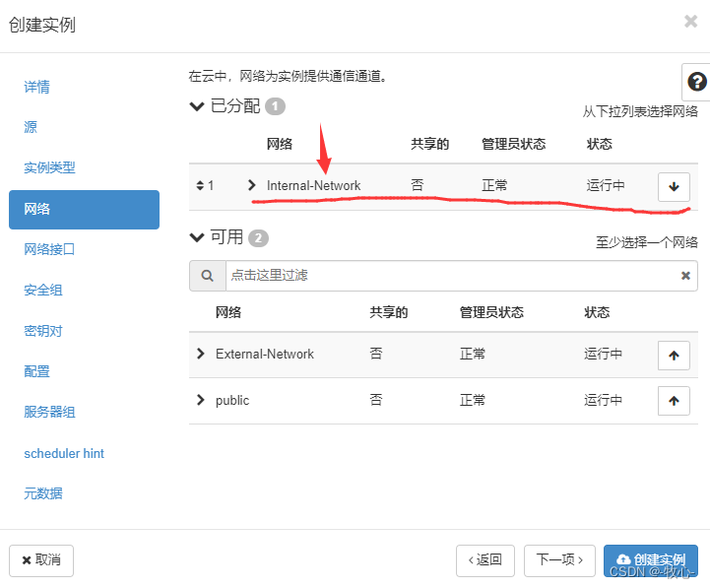Click 管理员状态 header in allocated table
Screen dimensions: 710x588
pyautogui.click(x=513, y=144)
